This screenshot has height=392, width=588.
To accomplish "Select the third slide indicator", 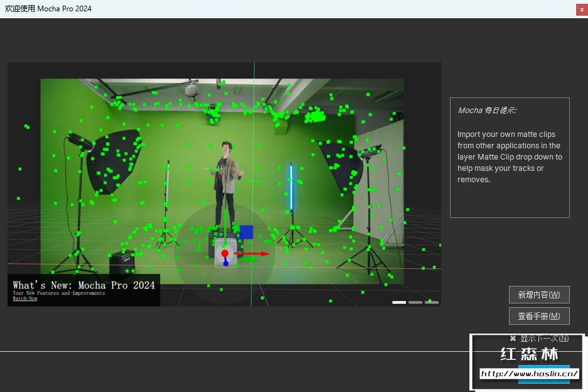I will [432, 302].
